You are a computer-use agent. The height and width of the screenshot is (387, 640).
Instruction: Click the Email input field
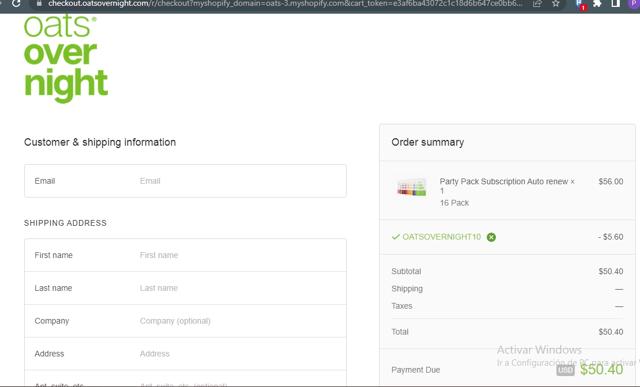coord(185,181)
